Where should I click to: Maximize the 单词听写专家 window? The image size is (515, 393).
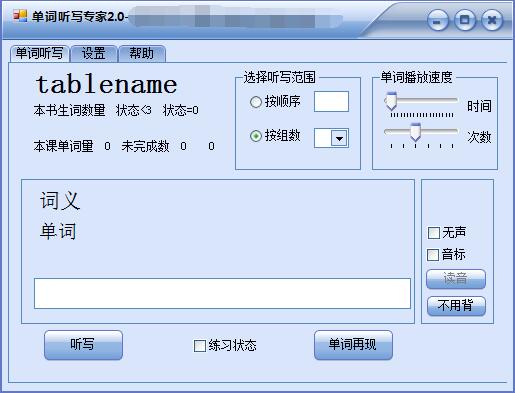465,20
